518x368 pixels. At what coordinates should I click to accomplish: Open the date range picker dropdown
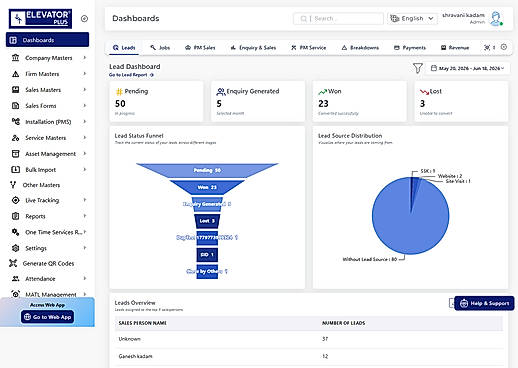coord(468,68)
